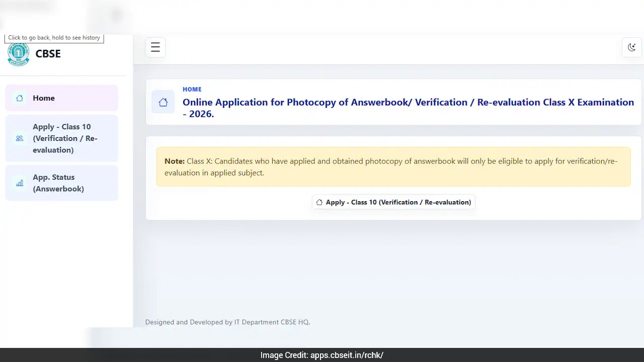
Task: Open the hamburger sidebar menu
Action: pyautogui.click(x=155, y=47)
